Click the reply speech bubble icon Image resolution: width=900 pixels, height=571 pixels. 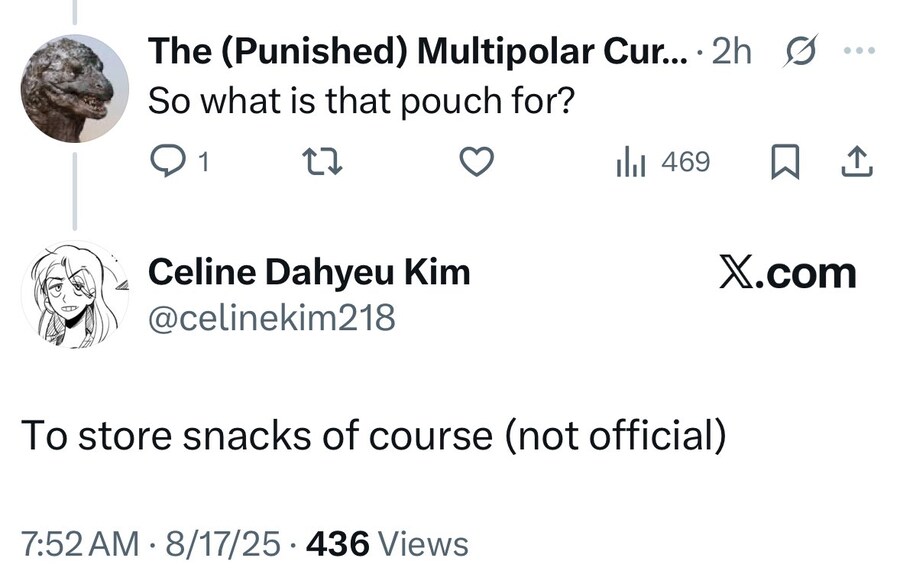(163, 162)
